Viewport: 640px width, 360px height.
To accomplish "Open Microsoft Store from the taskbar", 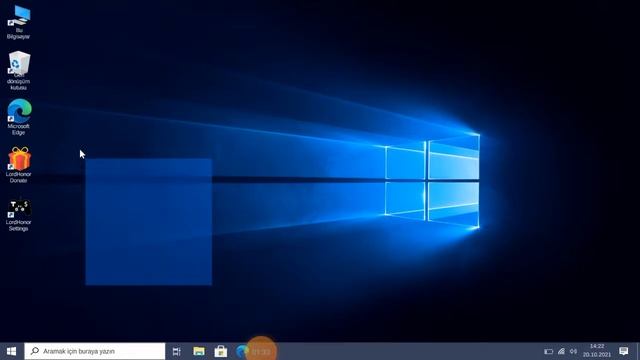I will 221,351.
